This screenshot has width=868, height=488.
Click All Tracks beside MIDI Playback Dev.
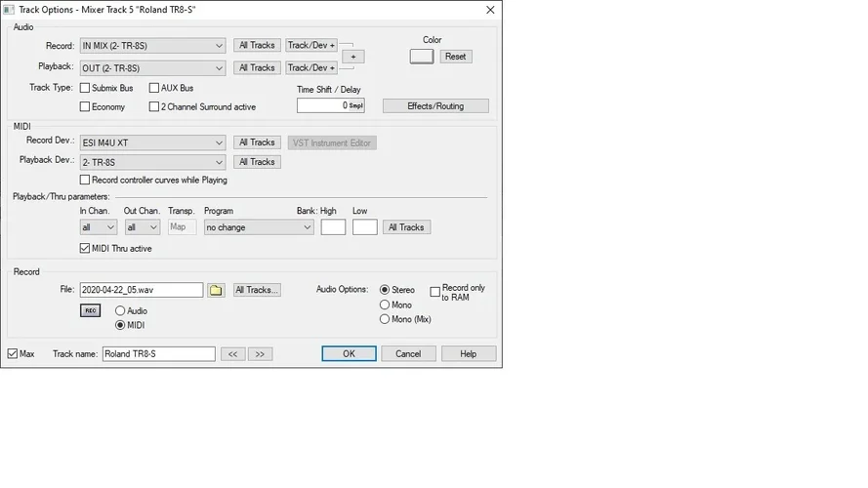click(x=257, y=162)
